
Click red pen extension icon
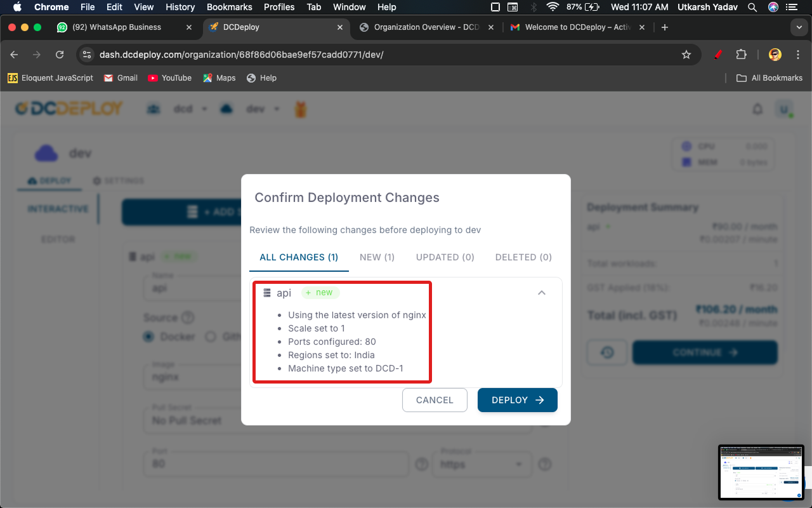pos(719,55)
